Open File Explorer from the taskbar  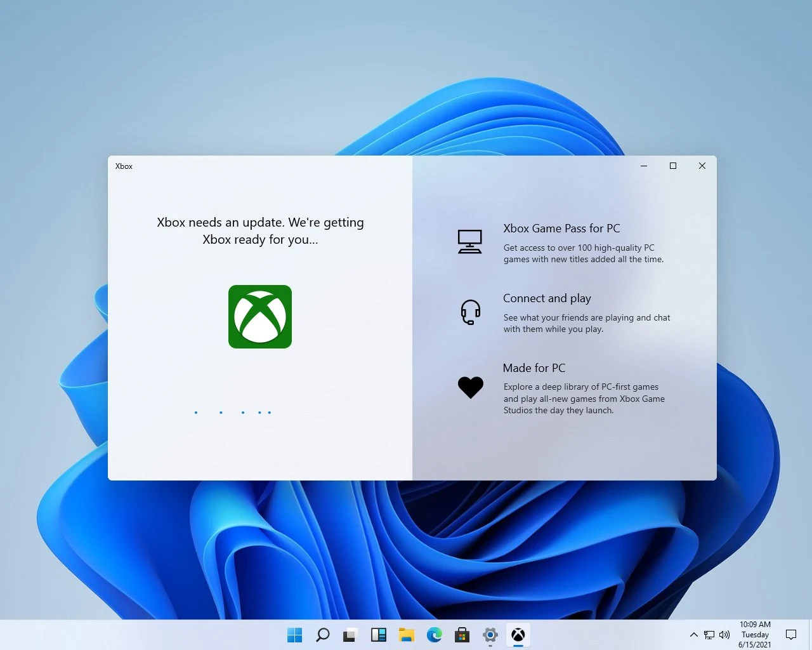(406, 635)
